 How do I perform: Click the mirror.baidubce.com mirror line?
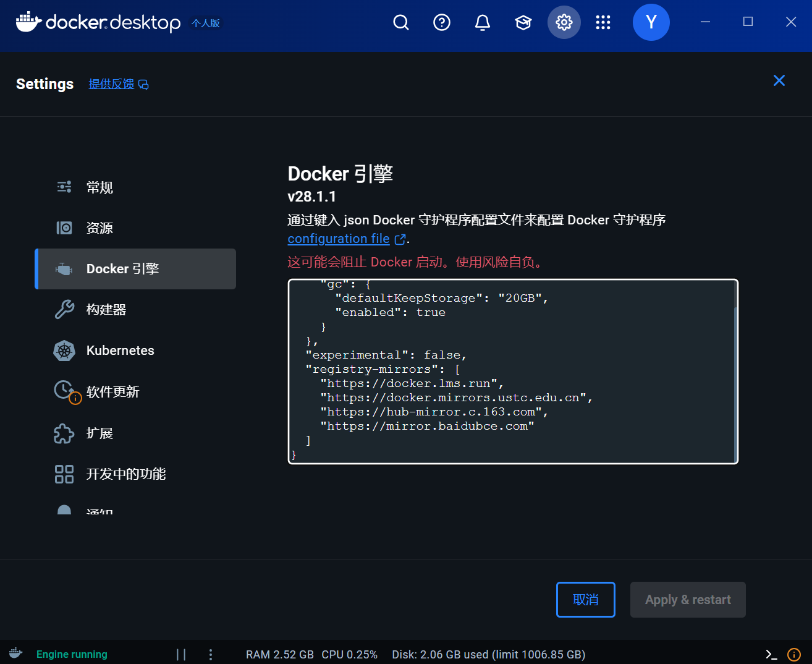[427, 426]
